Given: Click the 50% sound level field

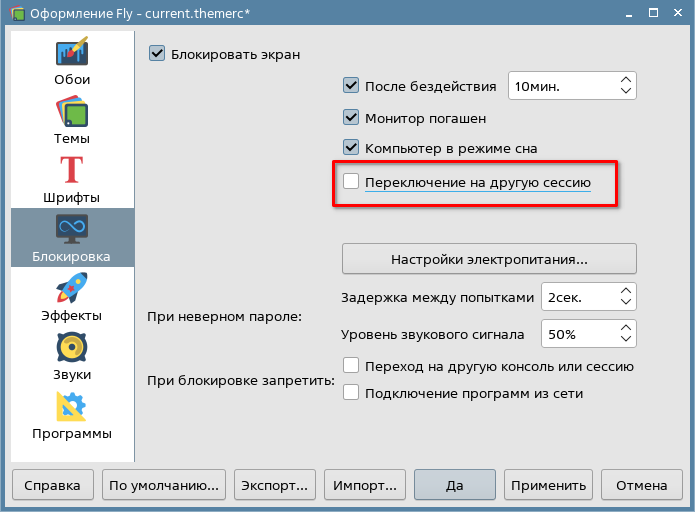Looking at the screenshot, I should tap(577, 334).
